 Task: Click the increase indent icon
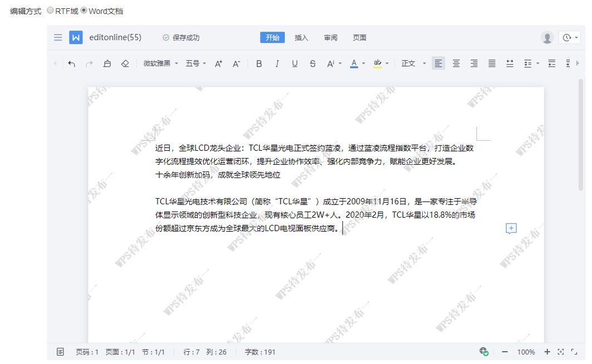(x=568, y=63)
